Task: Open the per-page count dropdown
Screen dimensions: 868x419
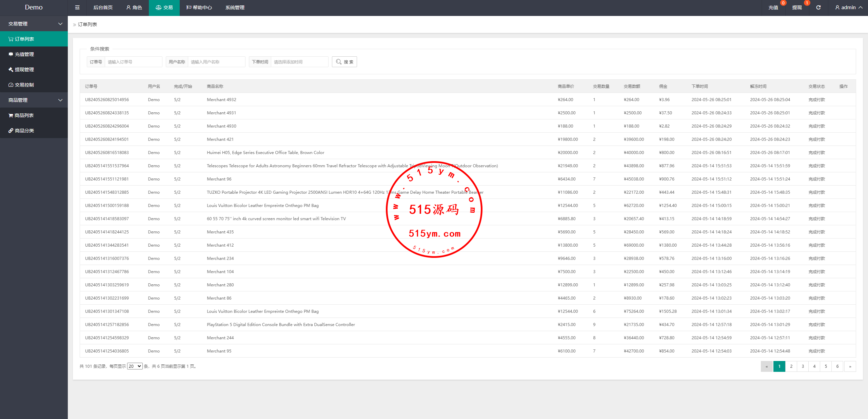Action: click(135, 366)
